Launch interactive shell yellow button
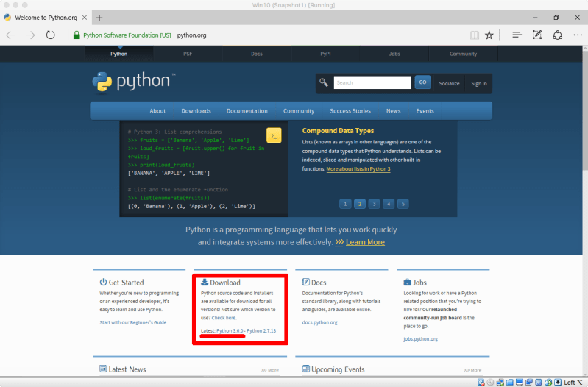 pos(274,135)
